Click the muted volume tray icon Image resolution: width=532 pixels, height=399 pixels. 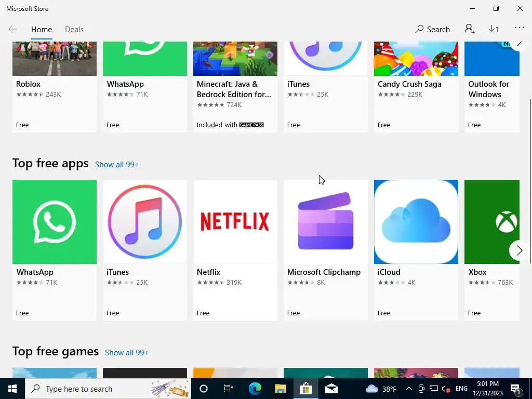pos(446,389)
